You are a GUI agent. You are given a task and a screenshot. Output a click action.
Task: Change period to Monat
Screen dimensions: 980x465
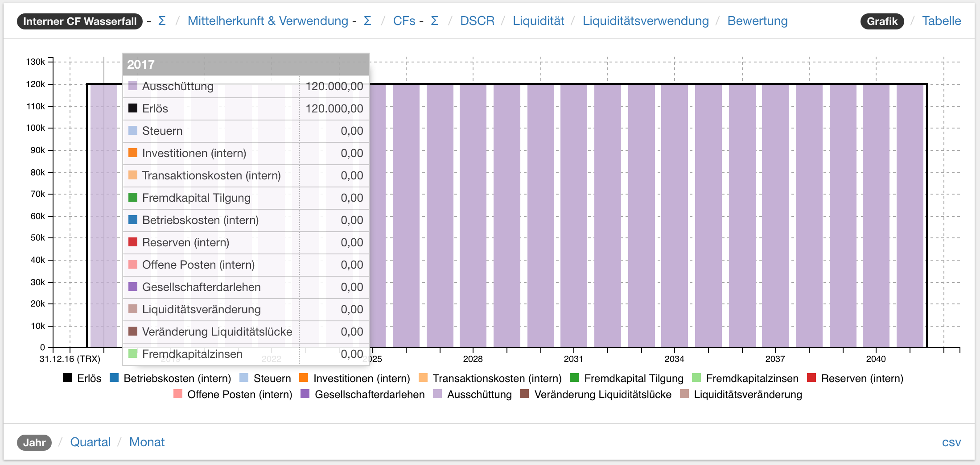pos(147,442)
